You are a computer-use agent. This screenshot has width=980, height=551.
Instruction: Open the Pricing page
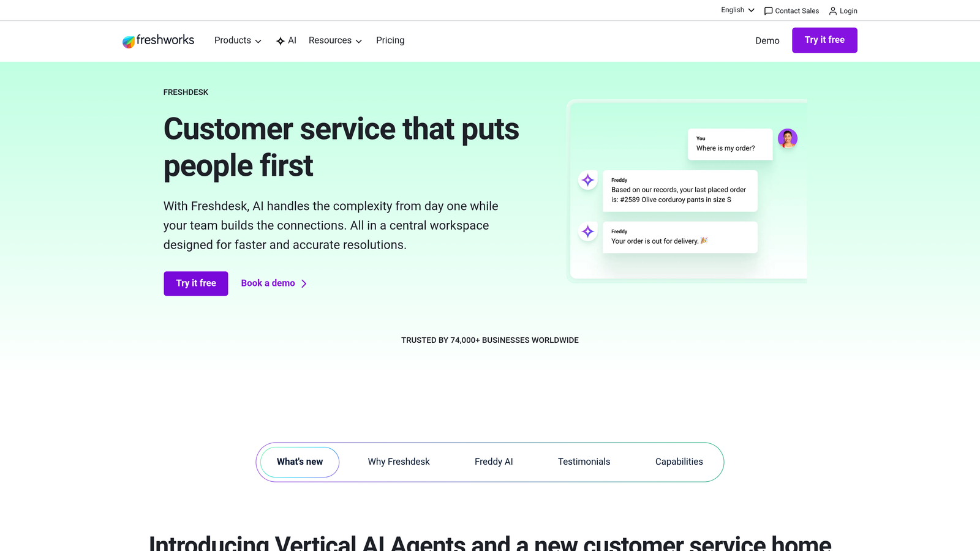tap(390, 40)
